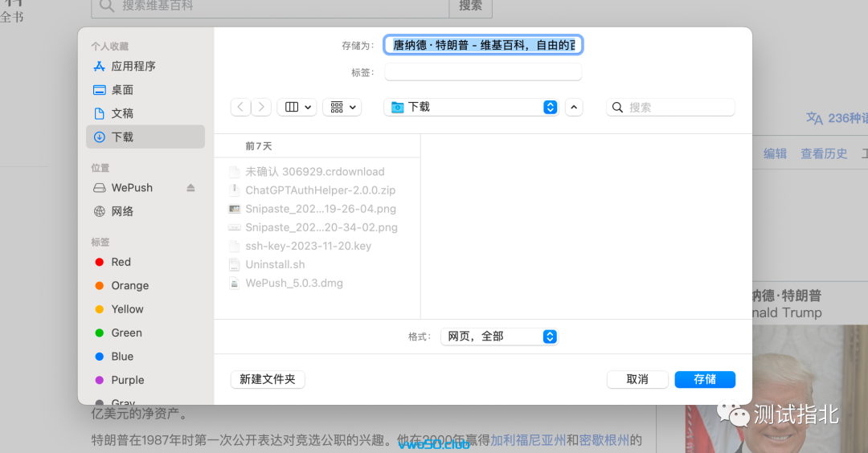Go back with the left chevron
Viewport: 868px width, 453px height.
click(240, 107)
